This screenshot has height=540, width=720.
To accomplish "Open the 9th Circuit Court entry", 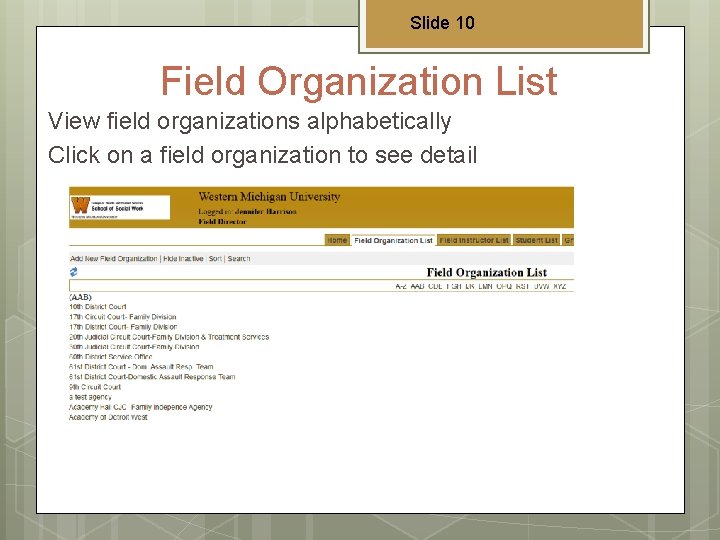I will 95,387.
